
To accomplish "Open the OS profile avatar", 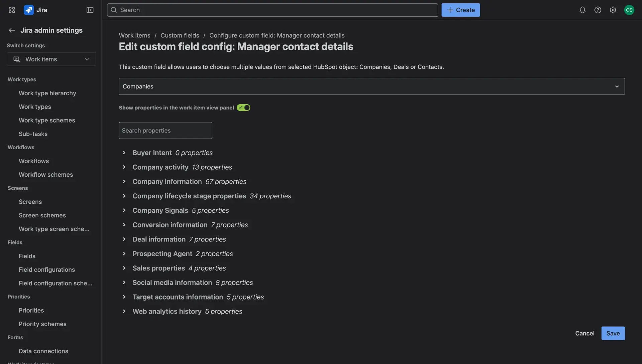I will pos(629,10).
